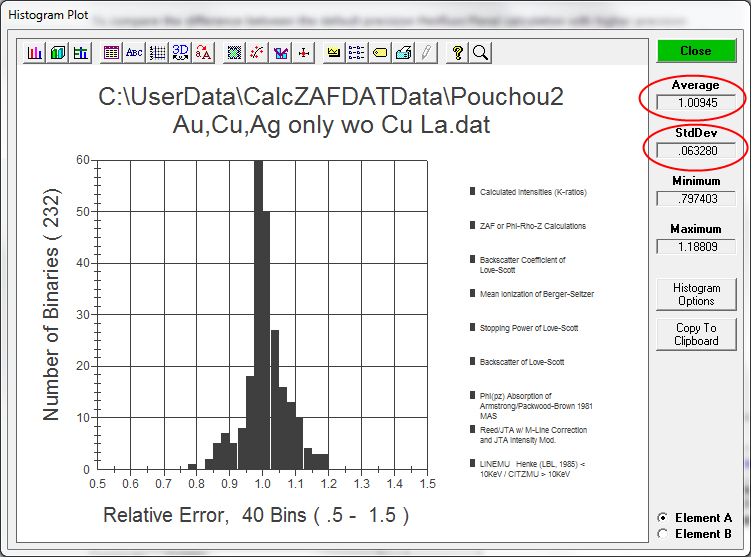Toggle the 3D view icon
This screenshot has width=751, height=557.
pyautogui.click(x=180, y=53)
